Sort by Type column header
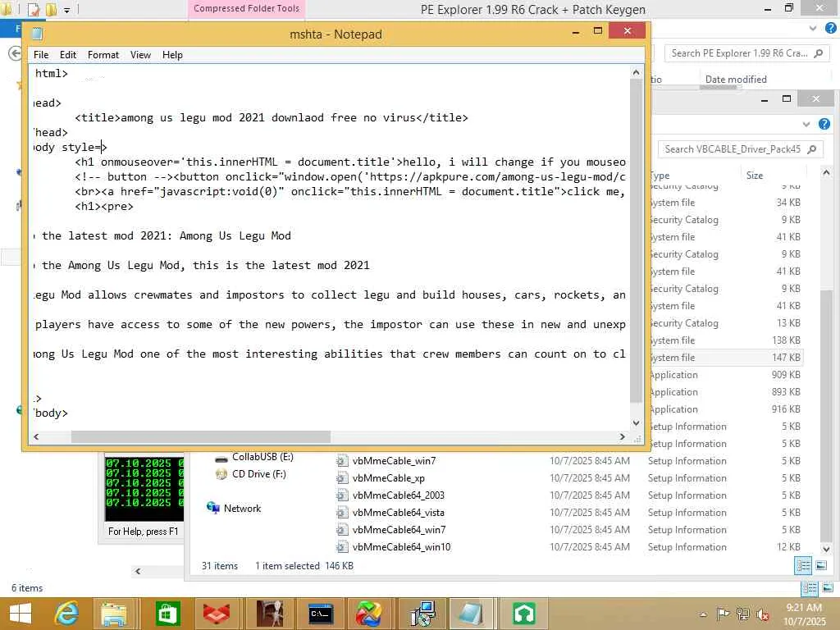840x630 pixels. [660, 176]
